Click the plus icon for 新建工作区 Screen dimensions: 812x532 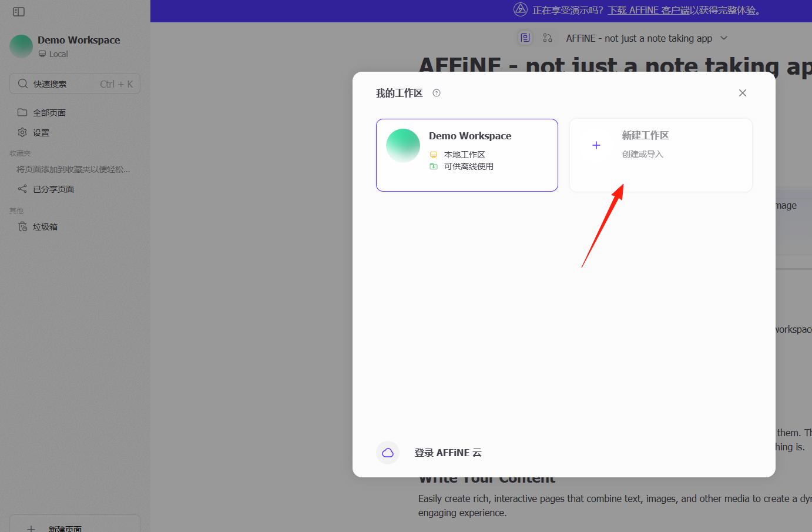[x=596, y=145]
